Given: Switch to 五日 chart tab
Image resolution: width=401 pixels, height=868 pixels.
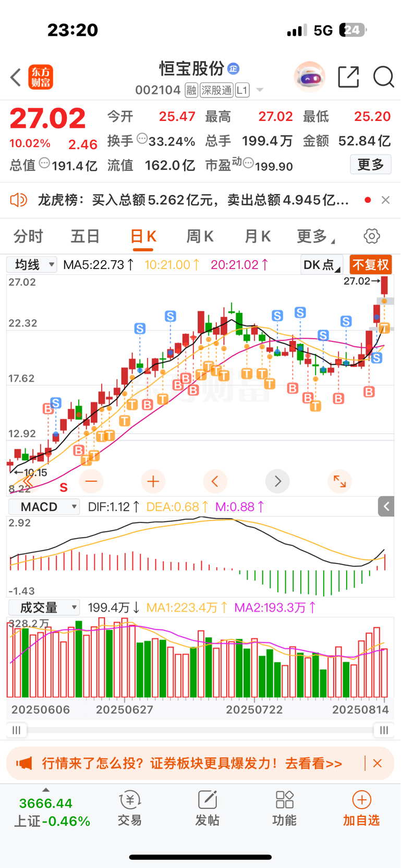Looking at the screenshot, I should click(85, 237).
